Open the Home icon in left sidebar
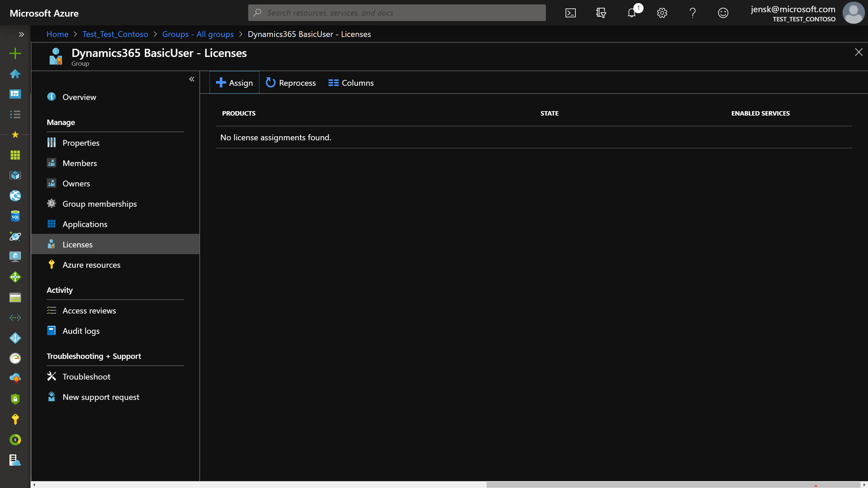The height and width of the screenshot is (488, 868). coord(15,74)
